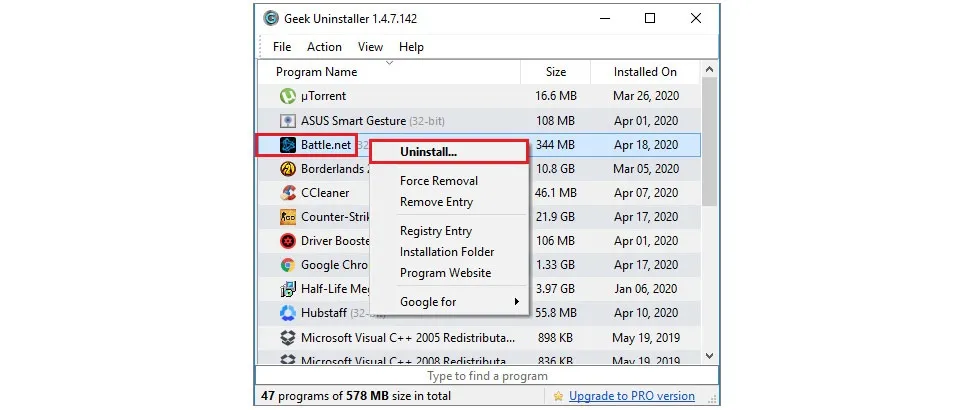The image size is (975, 410).
Task: Select the Battle.net row name
Action: pos(326,145)
